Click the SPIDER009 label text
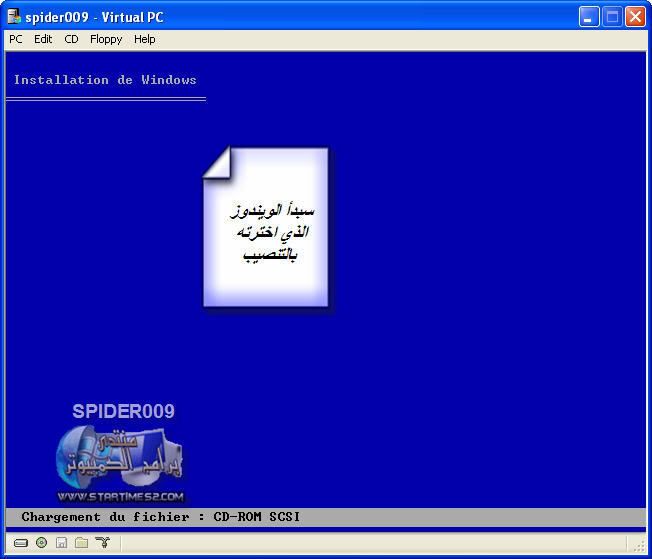 (123, 411)
